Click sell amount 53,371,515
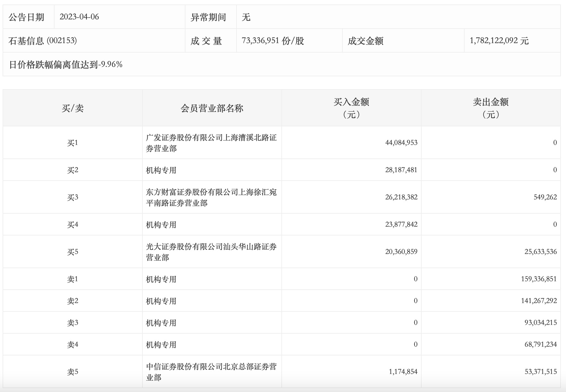566x392 pixels. (x=541, y=372)
